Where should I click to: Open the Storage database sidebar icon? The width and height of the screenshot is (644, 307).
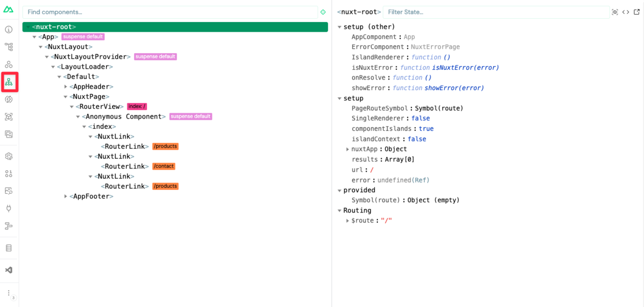click(x=9, y=248)
